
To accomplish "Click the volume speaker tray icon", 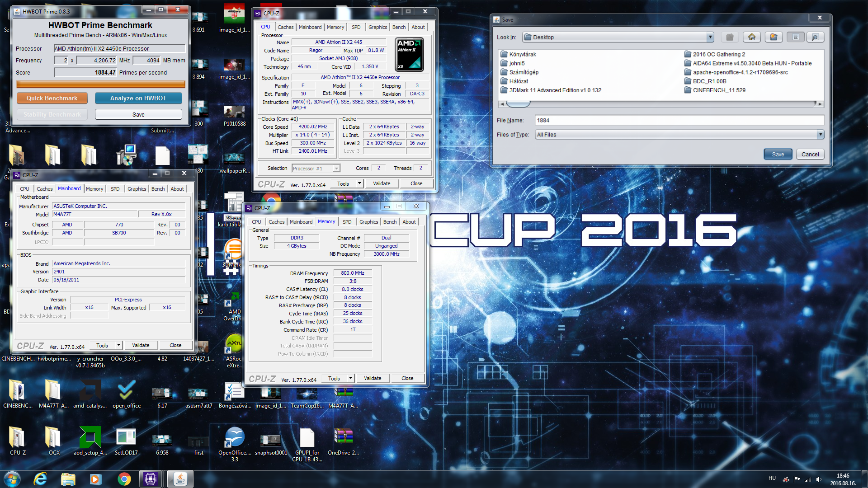I will pyautogui.click(x=819, y=479).
